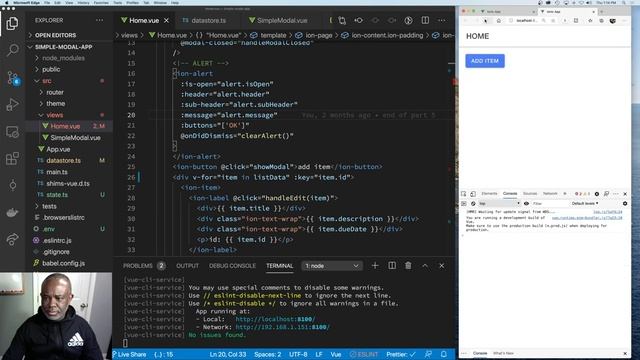Viewport: 640px width, 360px height.
Task: Open SimpleModal.vue in file tree
Action: (x=75, y=138)
